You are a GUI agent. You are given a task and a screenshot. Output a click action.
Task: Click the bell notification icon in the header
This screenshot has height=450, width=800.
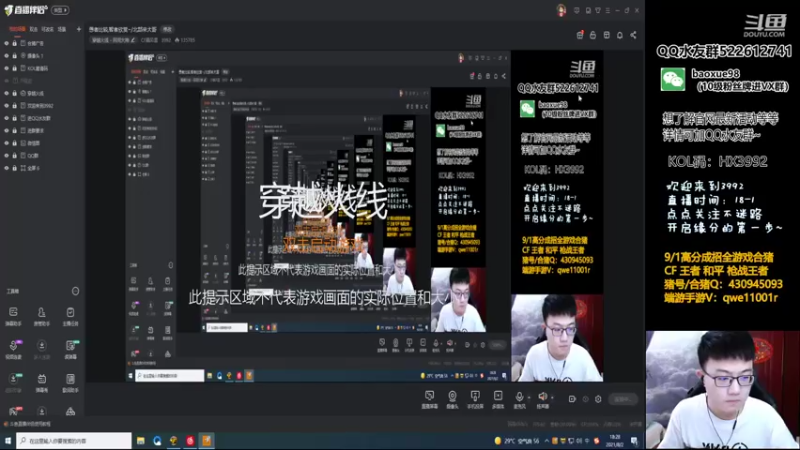(619, 35)
